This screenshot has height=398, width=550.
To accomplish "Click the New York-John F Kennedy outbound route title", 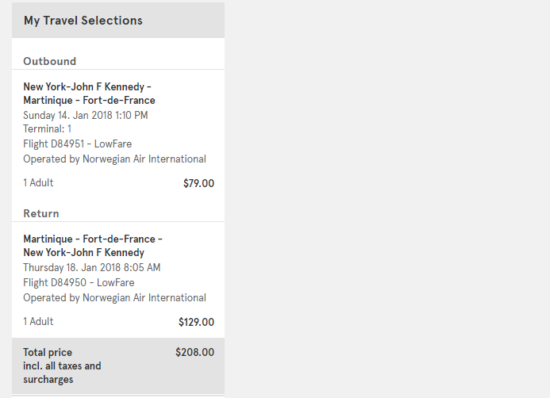I will [x=87, y=87].
